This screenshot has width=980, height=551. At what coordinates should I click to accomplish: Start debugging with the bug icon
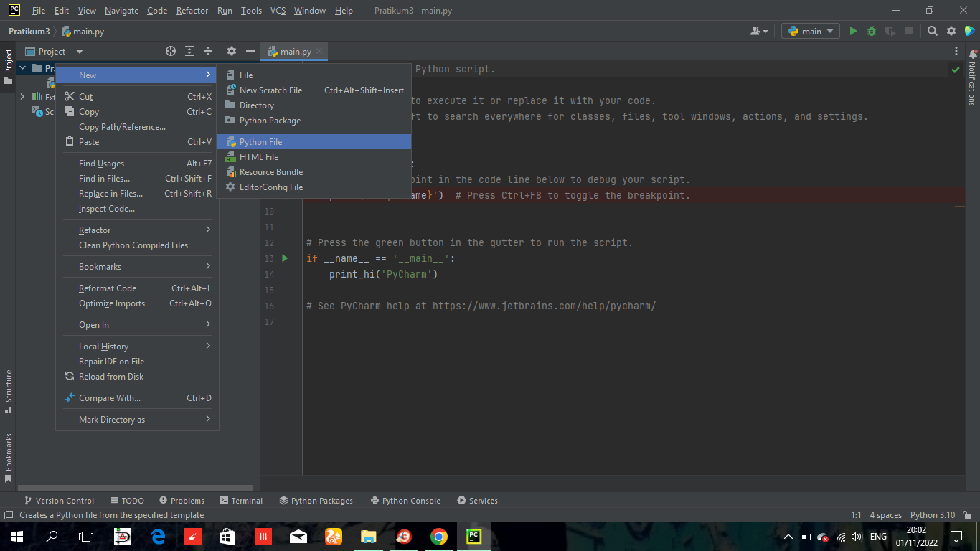pos(872,31)
